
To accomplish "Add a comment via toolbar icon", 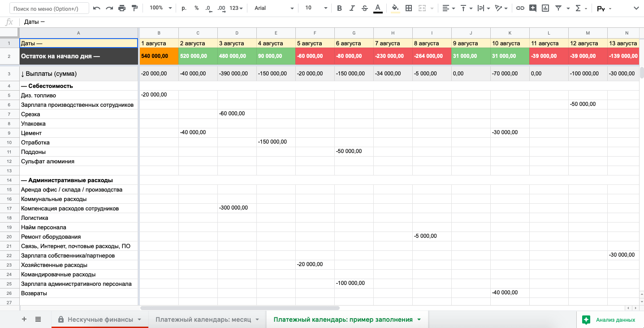I will click(x=532, y=8).
